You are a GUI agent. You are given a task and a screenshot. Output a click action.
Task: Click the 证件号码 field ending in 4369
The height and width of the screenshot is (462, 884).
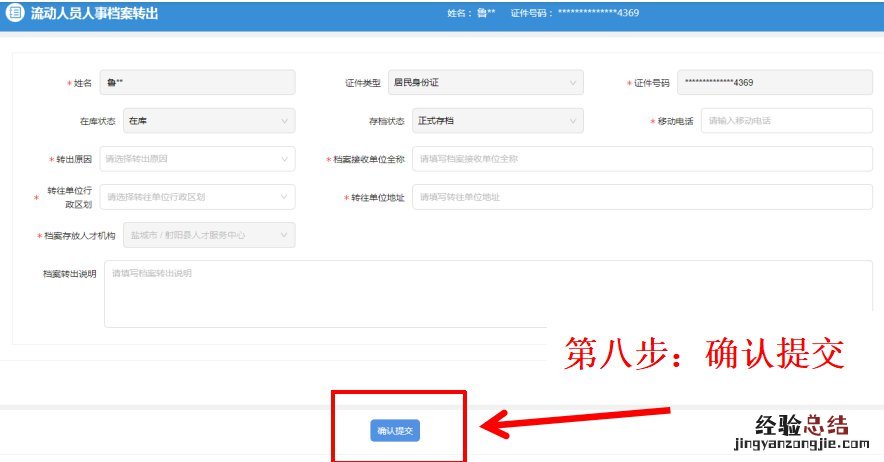coord(775,82)
